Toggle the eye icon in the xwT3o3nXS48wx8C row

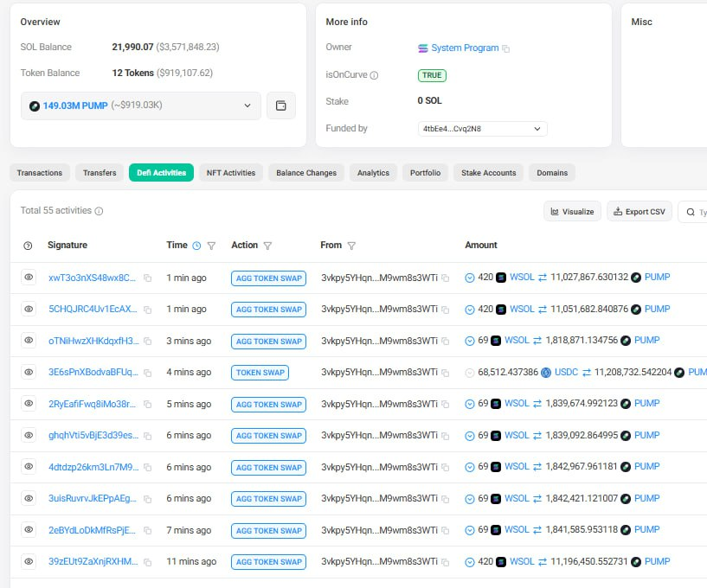click(x=29, y=277)
